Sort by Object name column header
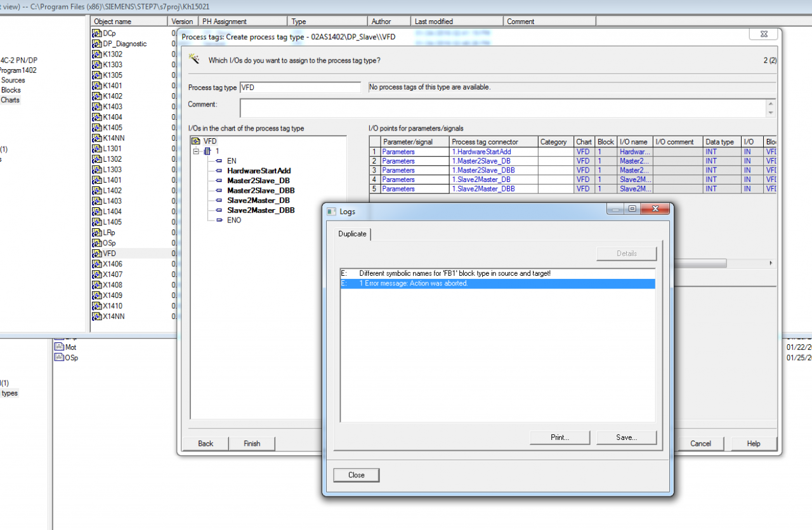The height and width of the screenshot is (530, 812). (129, 22)
